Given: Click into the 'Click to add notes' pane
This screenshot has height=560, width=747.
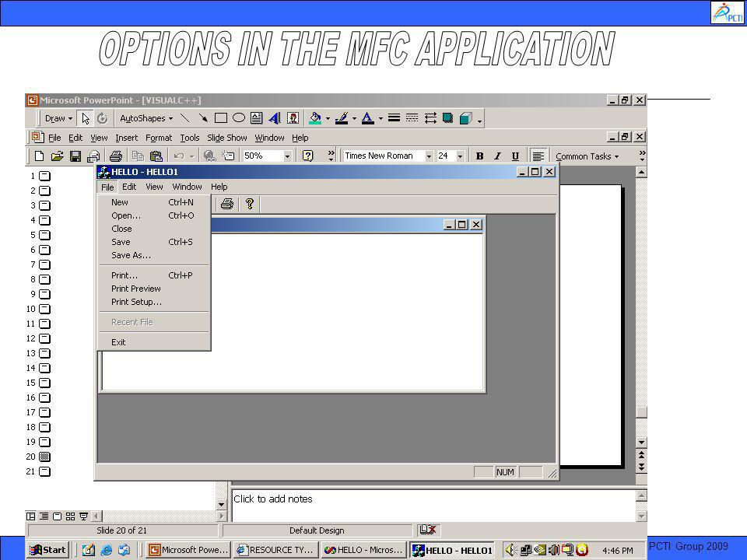Looking at the screenshot, I should click(433, 506).
